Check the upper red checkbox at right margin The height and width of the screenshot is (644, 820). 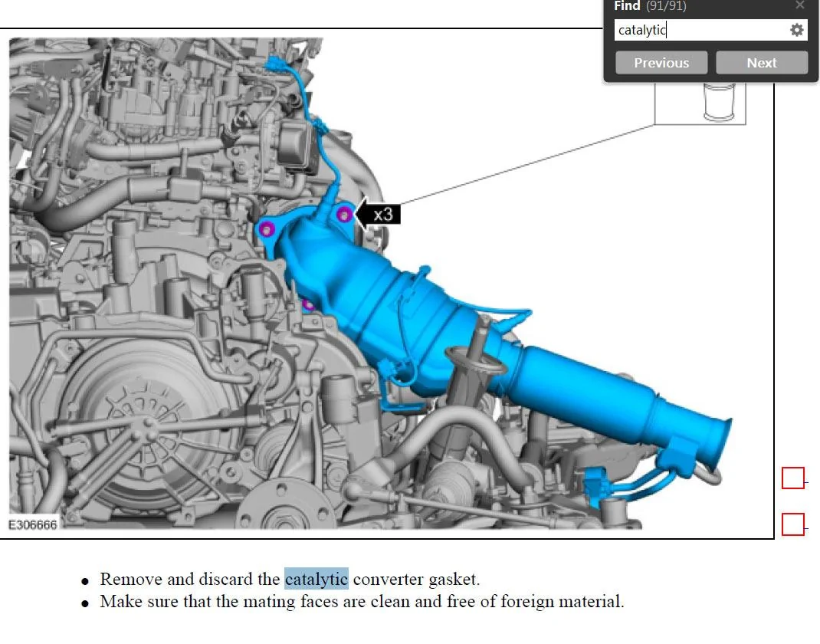pos(793,478)
